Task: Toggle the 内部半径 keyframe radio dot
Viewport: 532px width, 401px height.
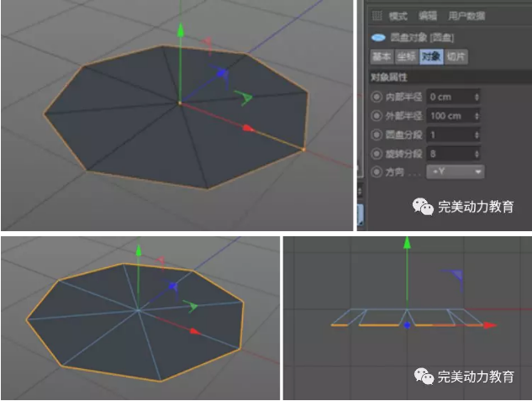Action: pyautogui.click(x=376, y=96)
